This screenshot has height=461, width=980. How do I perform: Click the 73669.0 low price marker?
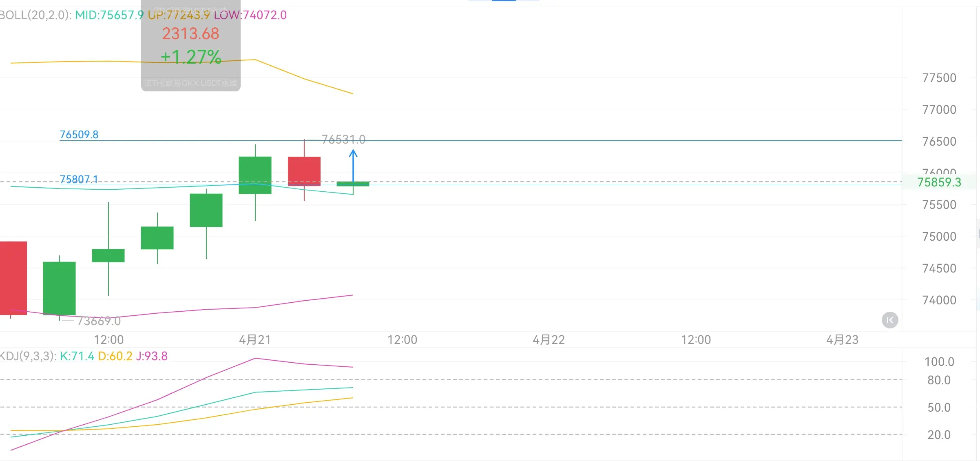click(99, 321)
